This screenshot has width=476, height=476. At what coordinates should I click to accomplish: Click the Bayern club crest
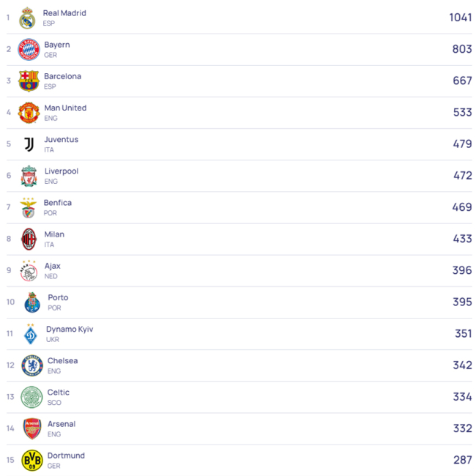29,50
